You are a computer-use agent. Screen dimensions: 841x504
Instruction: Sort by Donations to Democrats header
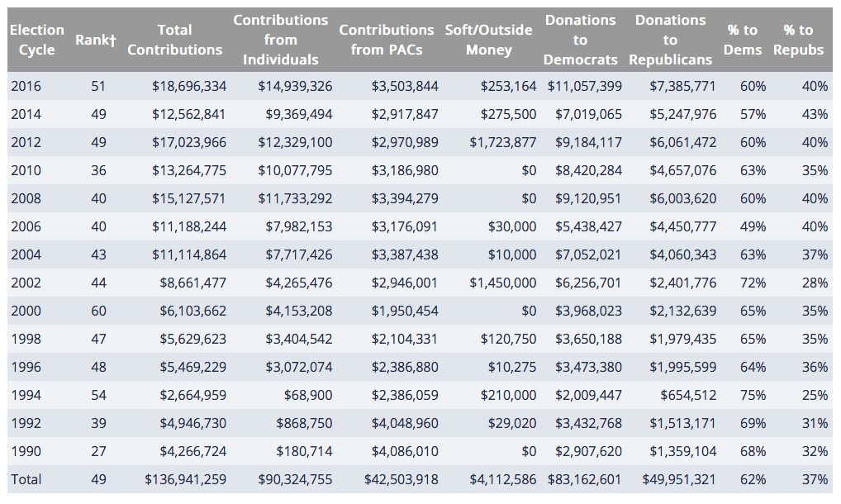tap(580, 40)
